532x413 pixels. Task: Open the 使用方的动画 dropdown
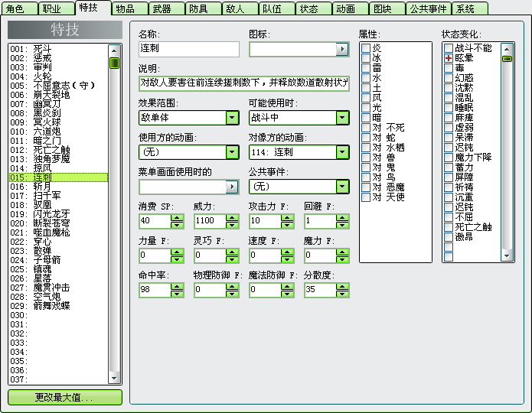point(232,152)
